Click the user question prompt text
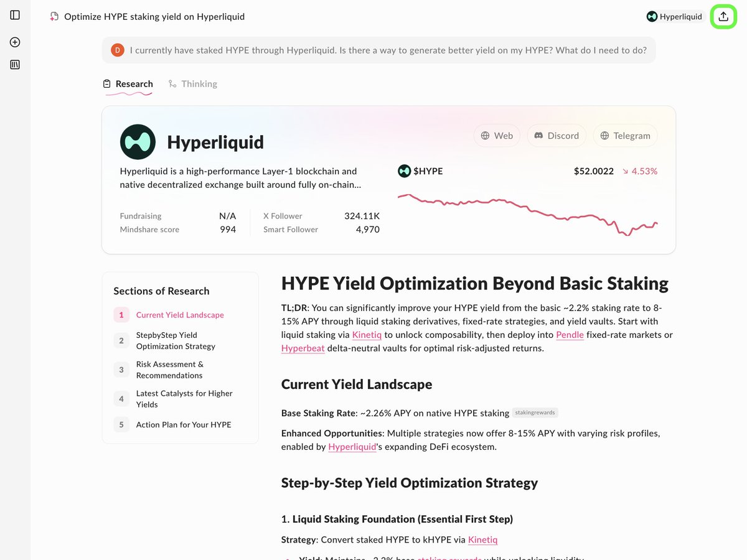 388,50
